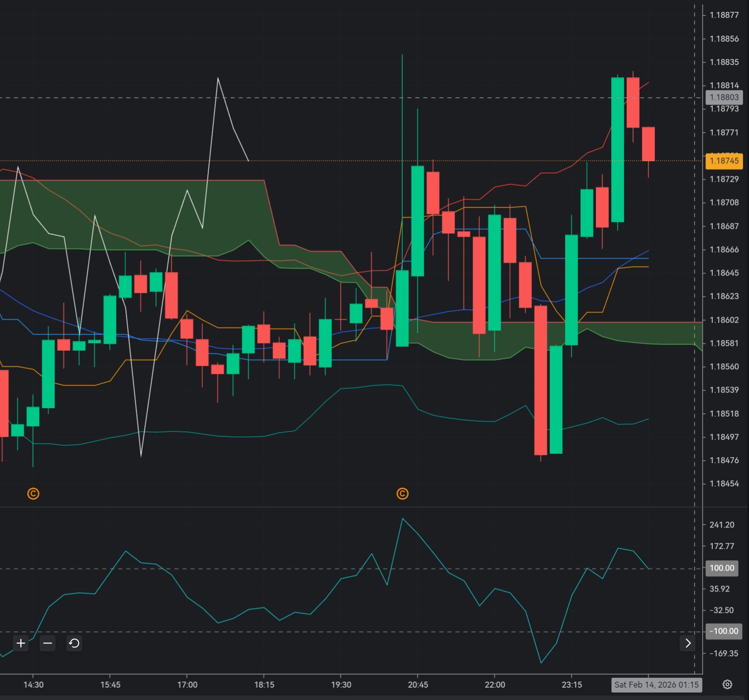
Task: Click the zoom out button
Action: pos(47,644)
